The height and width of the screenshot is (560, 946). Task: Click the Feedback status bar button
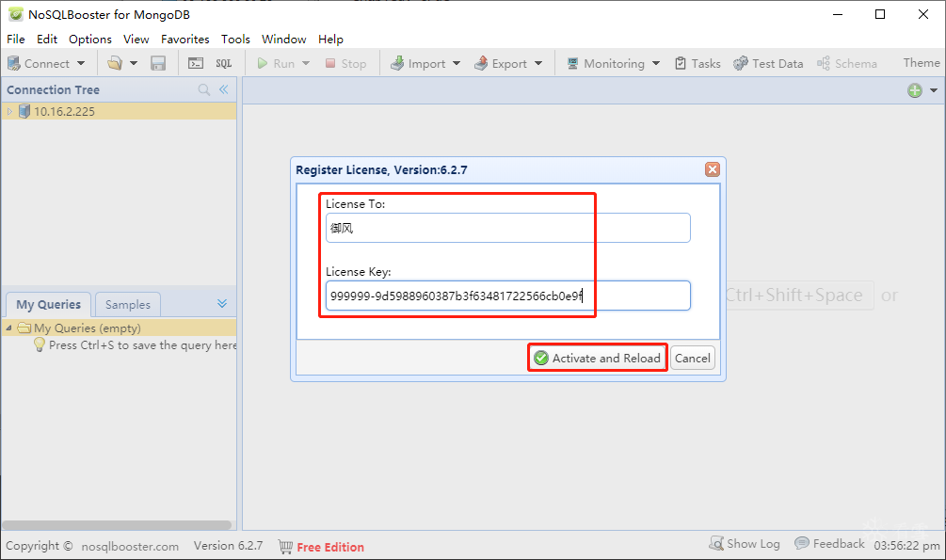coord(829,544)
